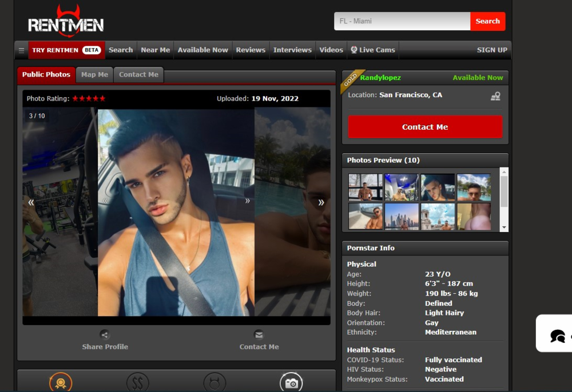Select the dollar signs rates icon
This screenshot has height=392, width=572.
coord(137,383)
